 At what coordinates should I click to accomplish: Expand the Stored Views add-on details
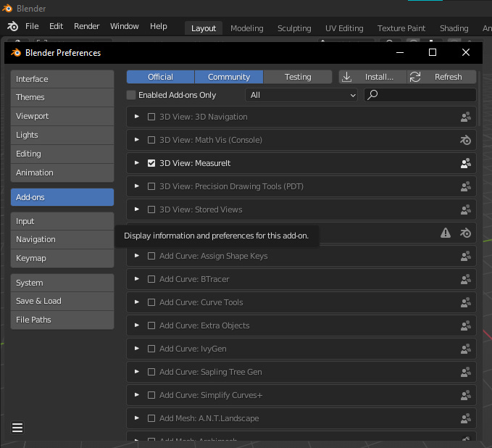(x=136, y=210)
